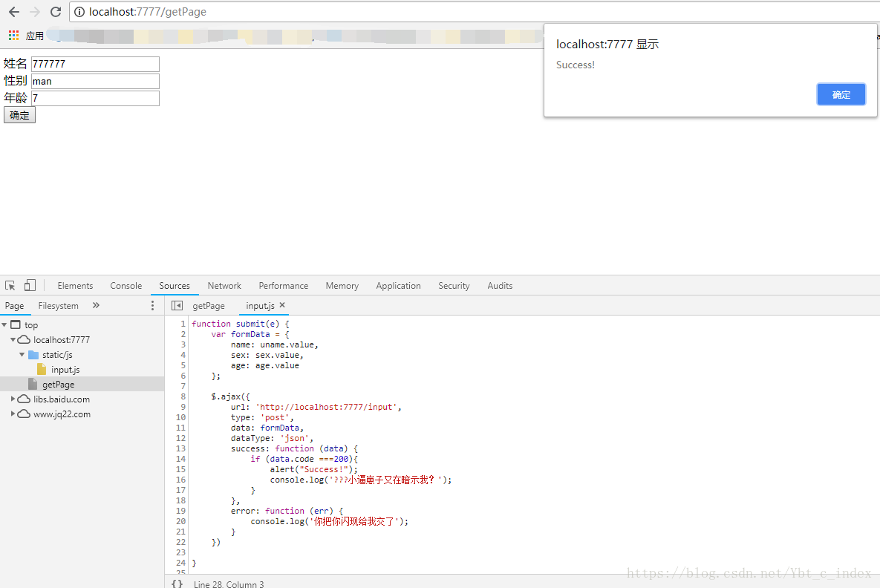
Task: Click the Line 28, Column 3 status text
Action: (229, 584)
